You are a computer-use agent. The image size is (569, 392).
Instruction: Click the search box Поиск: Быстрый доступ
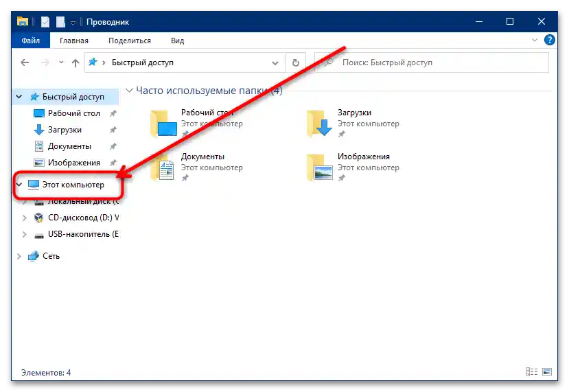click(x=432, y=62)
